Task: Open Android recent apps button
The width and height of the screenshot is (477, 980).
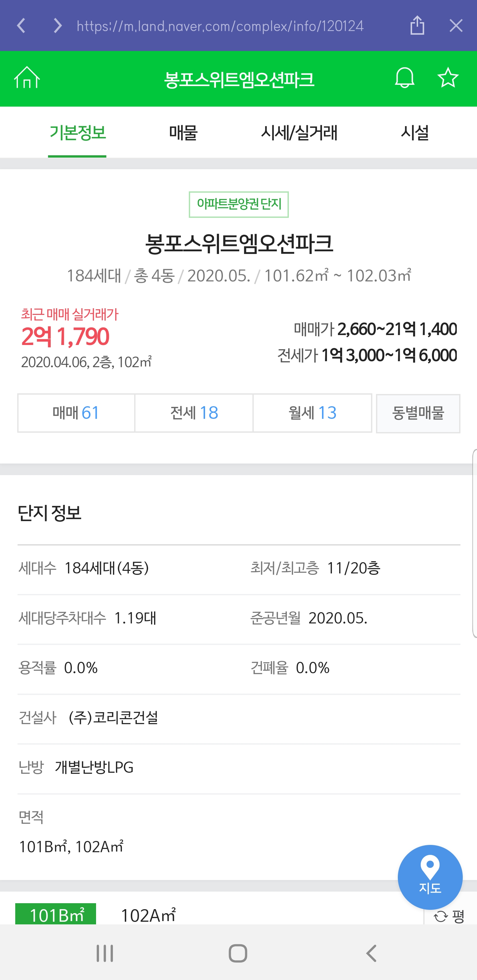Action: (x=105, y=953)
